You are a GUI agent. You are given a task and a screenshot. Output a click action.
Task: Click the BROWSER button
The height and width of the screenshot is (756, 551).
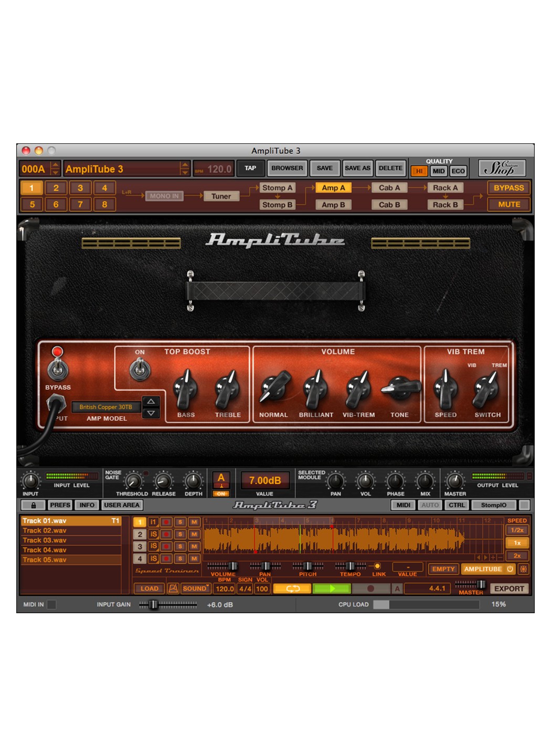click(x=287, y=168)
